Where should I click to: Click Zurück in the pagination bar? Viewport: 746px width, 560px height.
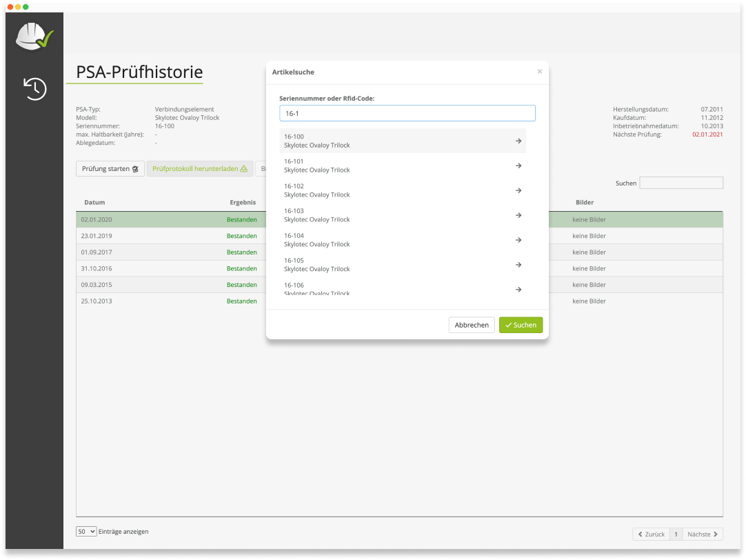click(650, 534)
